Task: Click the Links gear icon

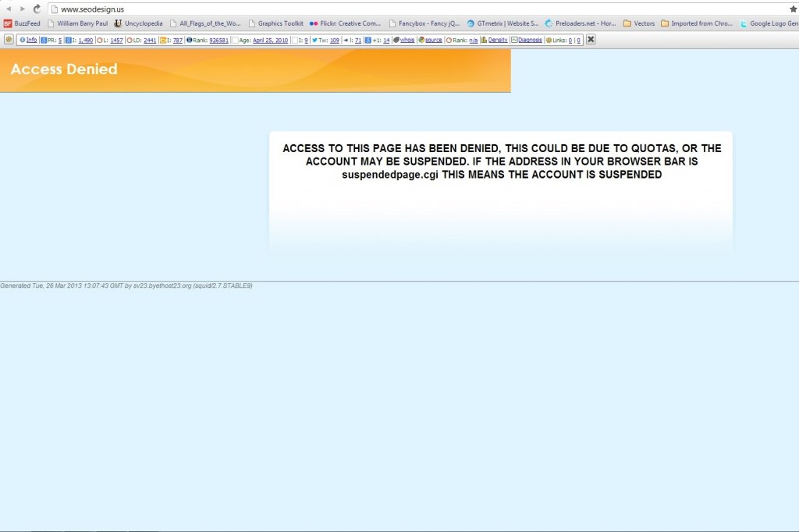Action: pyautogui.click(x=549, y=40)
